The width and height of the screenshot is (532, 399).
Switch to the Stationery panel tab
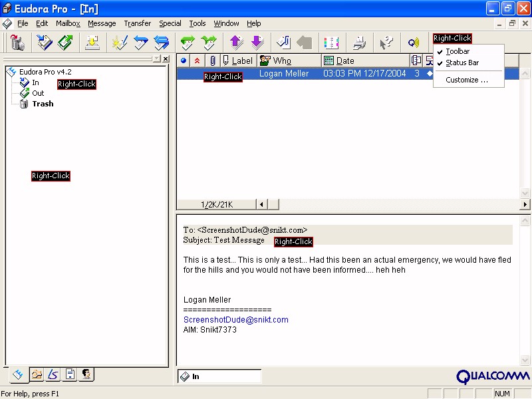point(70,374)
